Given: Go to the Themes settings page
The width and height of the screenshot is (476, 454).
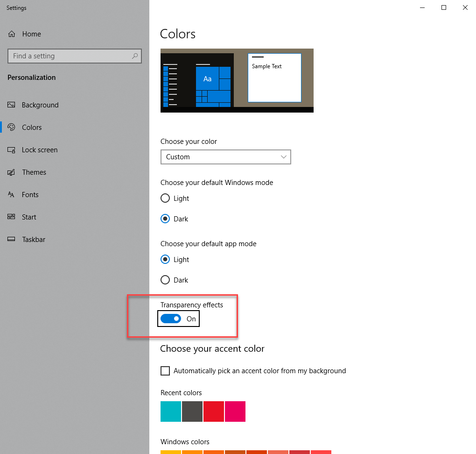Looking at the screenshot, I should coord(34,172).
